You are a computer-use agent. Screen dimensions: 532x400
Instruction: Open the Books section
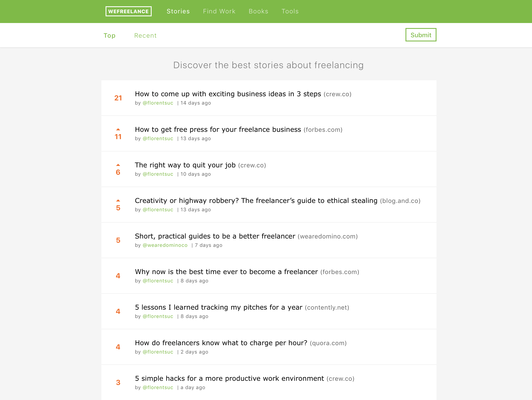click(258, 11)
